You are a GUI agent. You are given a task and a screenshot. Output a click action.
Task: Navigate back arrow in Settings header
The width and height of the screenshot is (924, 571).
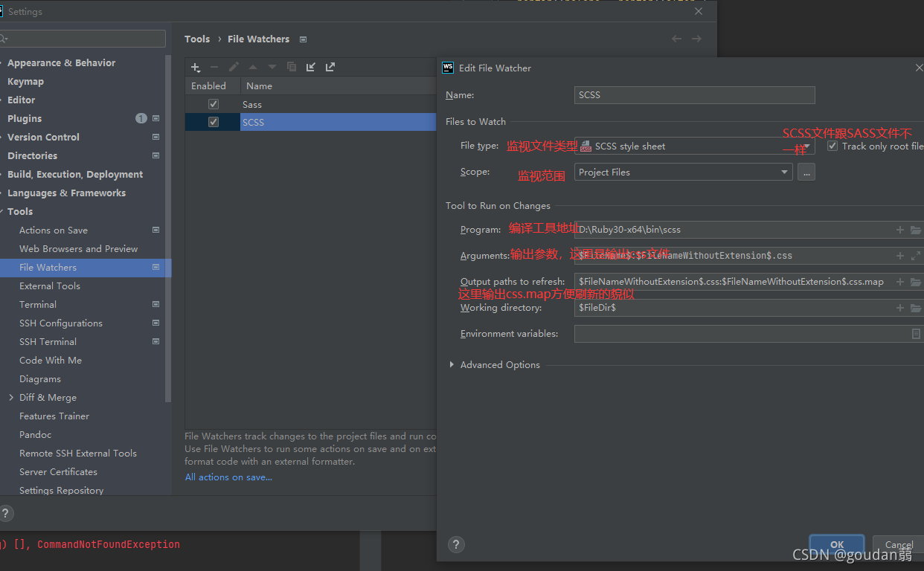tap(676, 39)
